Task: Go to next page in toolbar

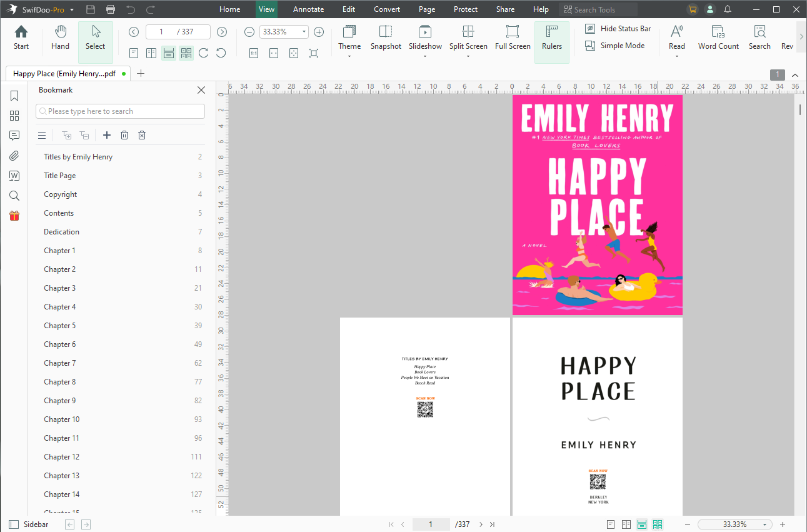Action: (x=222, y=32)
